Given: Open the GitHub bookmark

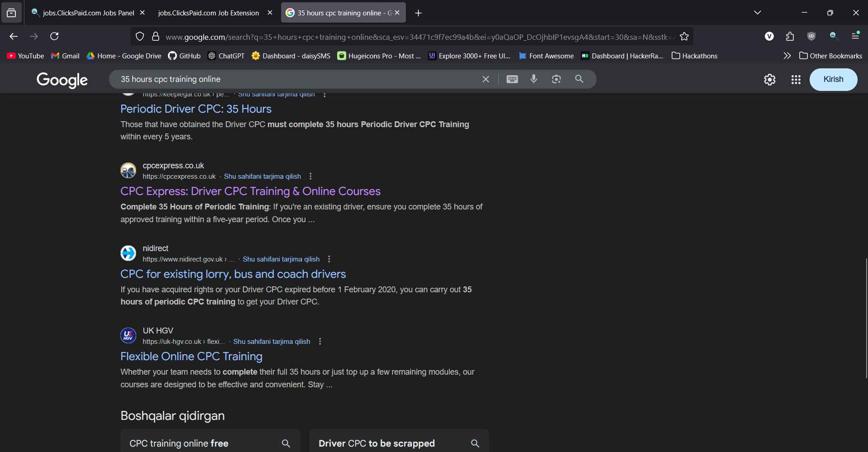Looking at the screenshot, I should click(184, 56).
